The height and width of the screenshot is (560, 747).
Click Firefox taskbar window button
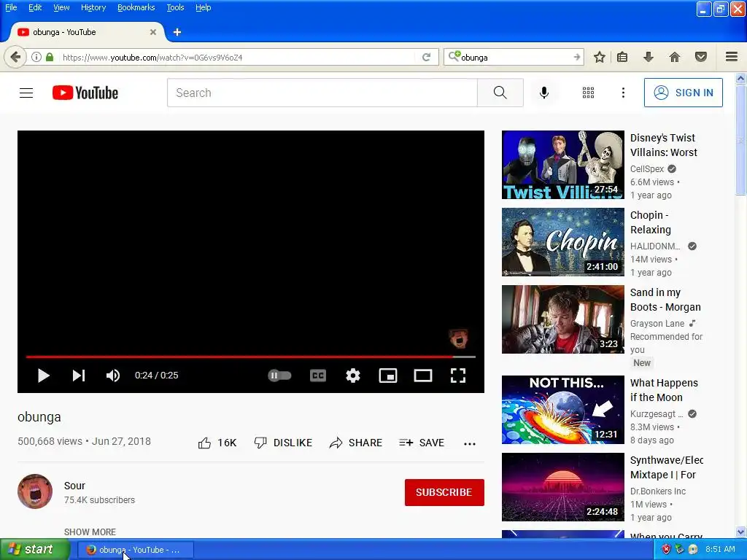click(x=136, y=550)
